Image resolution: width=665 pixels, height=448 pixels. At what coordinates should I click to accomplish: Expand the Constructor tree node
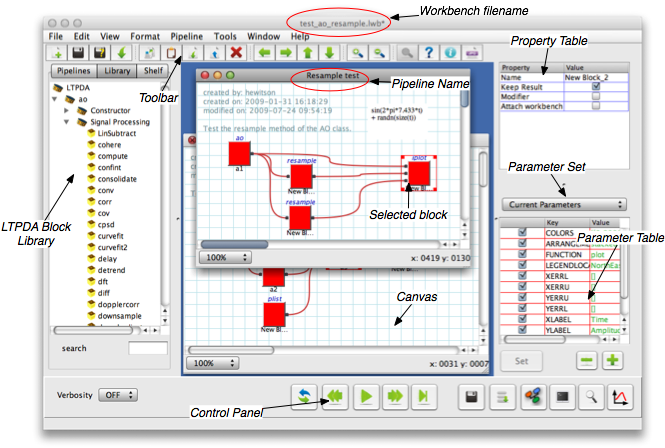coord(66,110)
